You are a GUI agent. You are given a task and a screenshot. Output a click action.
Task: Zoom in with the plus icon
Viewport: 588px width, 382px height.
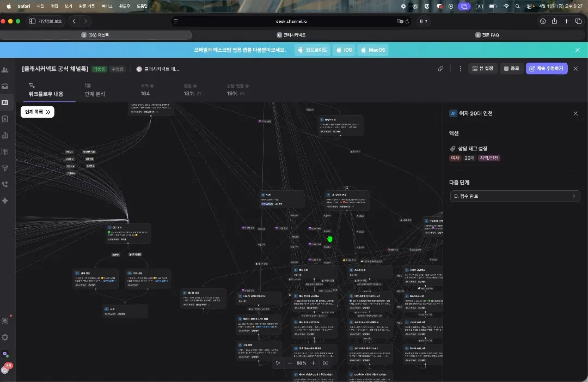313,363
